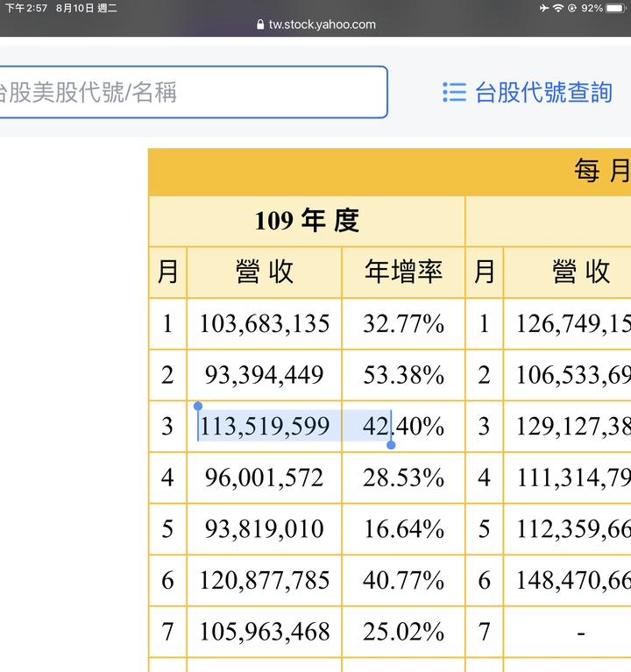Tap the 92% battery percentage
This screenshot has width=631, height=672.
pos(592,8)
